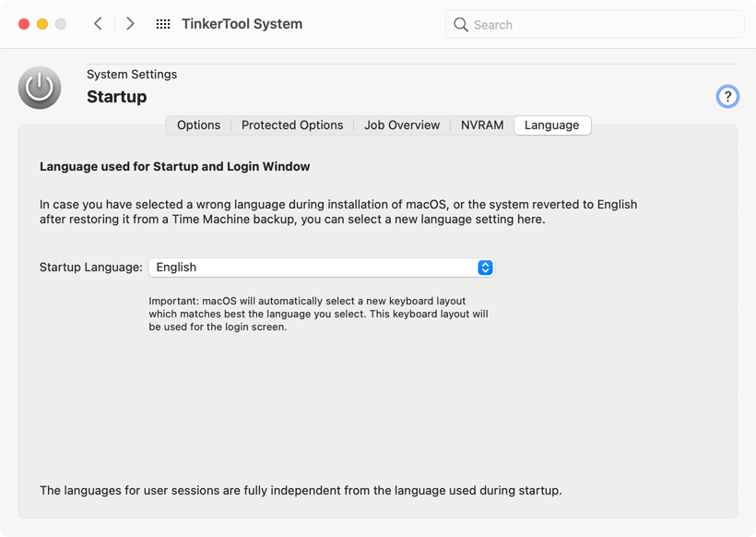This screenshot has height=537, width=756.
Task: Click the Startup heading text
Action: pyautogui.click(x=117, y=97)
